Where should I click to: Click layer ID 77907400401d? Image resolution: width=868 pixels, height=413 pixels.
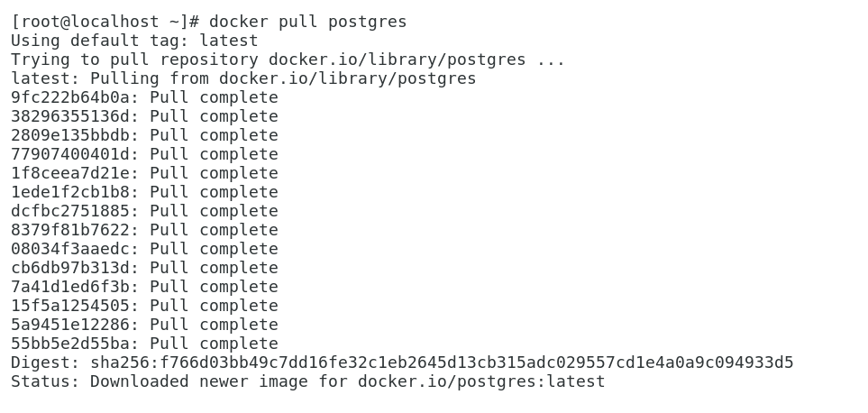tap(75, 154)
